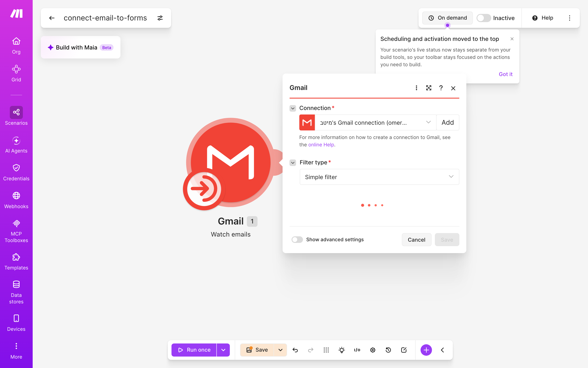Image resolution: width=588 pixels, height=368 pixels.
Task: Open the Simple filter type dropdown
Action: (x=379, y=177)
